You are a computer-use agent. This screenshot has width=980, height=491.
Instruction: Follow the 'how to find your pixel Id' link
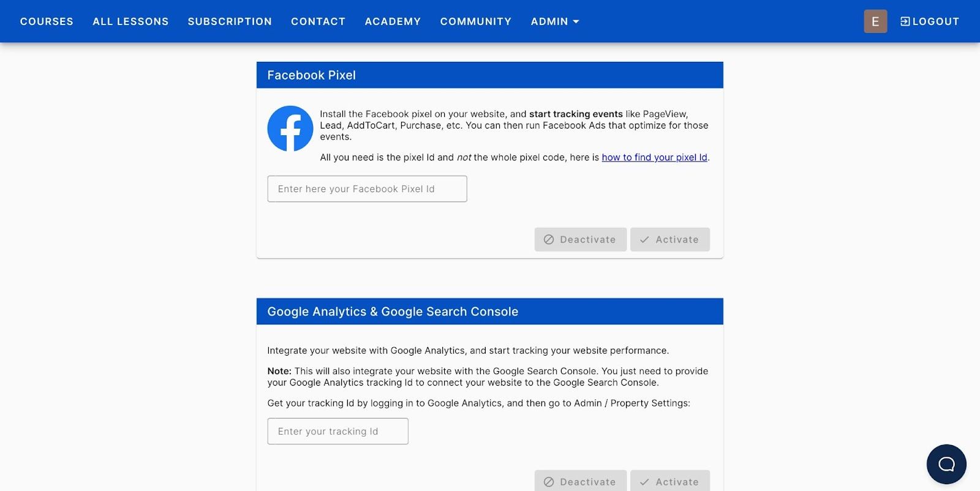click(654, 157)
